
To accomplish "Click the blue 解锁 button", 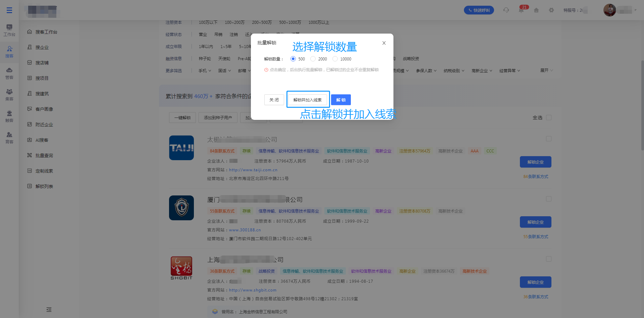I will (x=341, y=100).
